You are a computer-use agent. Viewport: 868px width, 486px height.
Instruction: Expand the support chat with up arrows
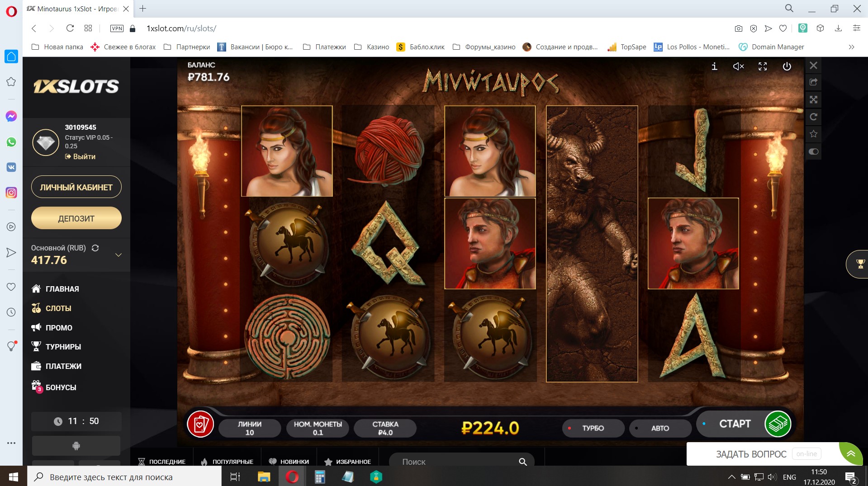click(x=851, y=454)
